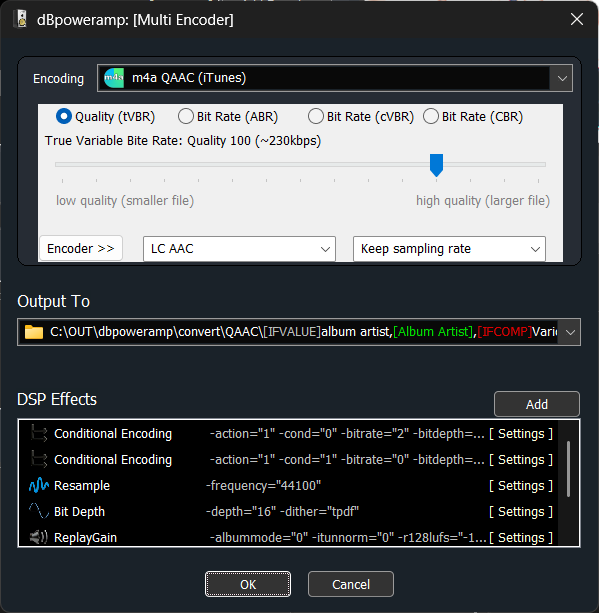The width and height of the screenshot is (599, 613).
Task: Click the m4a QAAC codec icon
Action: (x=114, y=78)
